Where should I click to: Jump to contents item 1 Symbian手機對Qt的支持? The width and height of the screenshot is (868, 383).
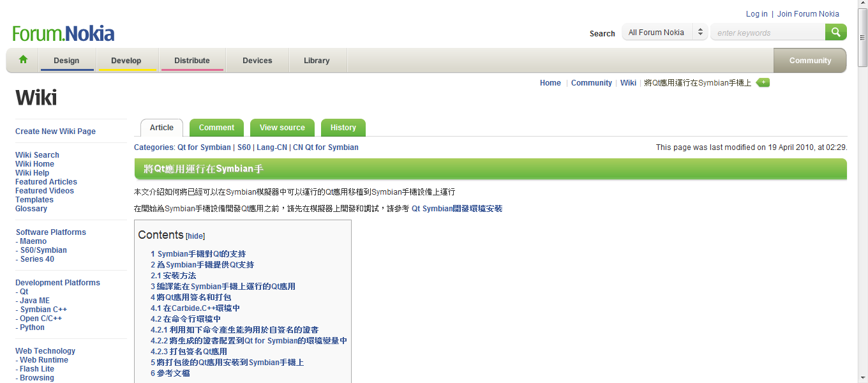point(198,254)
